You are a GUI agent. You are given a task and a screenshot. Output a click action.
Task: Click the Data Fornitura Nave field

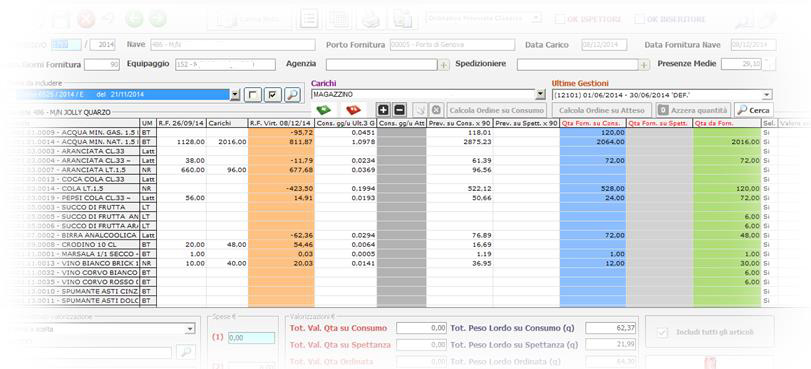754,45
